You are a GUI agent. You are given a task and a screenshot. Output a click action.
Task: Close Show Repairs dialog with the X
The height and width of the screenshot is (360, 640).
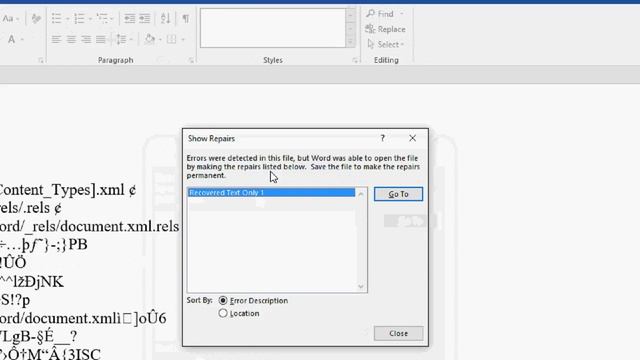(413, 138)
